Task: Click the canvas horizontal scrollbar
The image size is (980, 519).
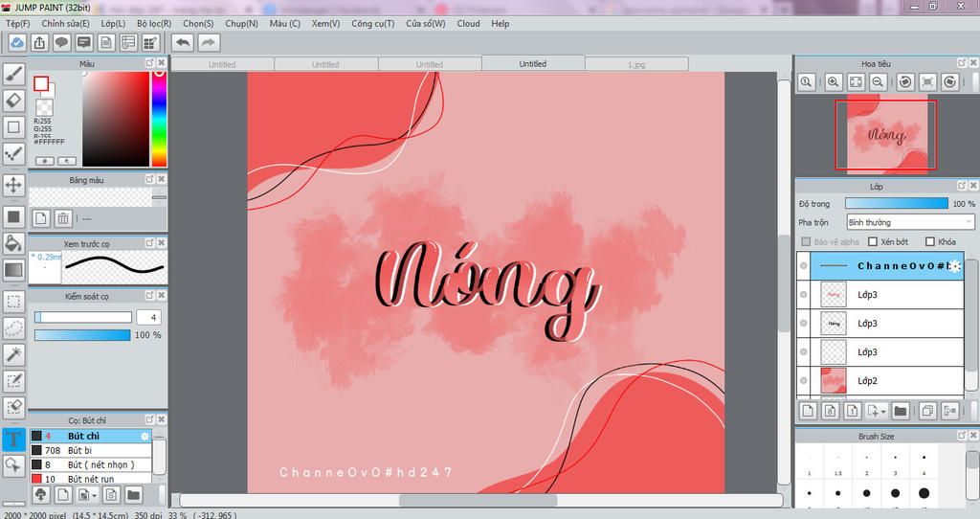Action: [x=478, y=500]
